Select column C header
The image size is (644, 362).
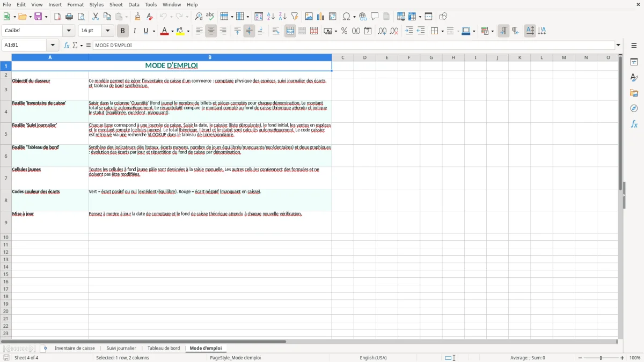coord(342,57)
